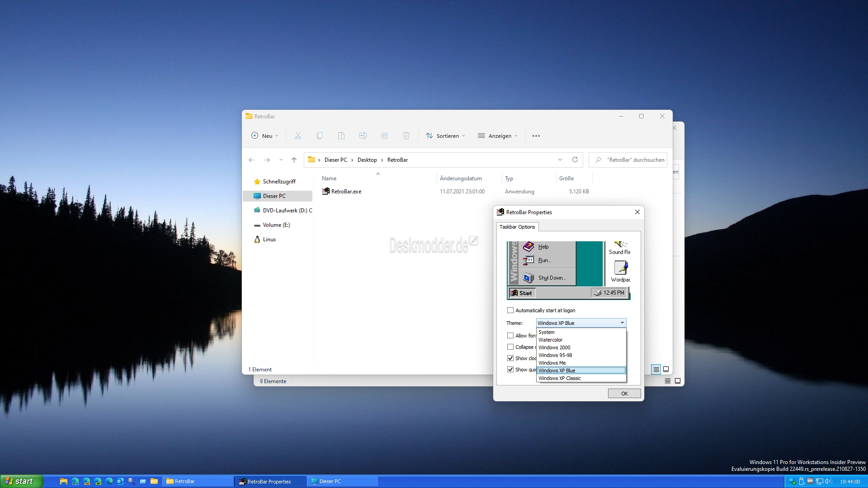Refresh the RetroBar folder view
868x488 pixels.
click(x=575, y=160)
